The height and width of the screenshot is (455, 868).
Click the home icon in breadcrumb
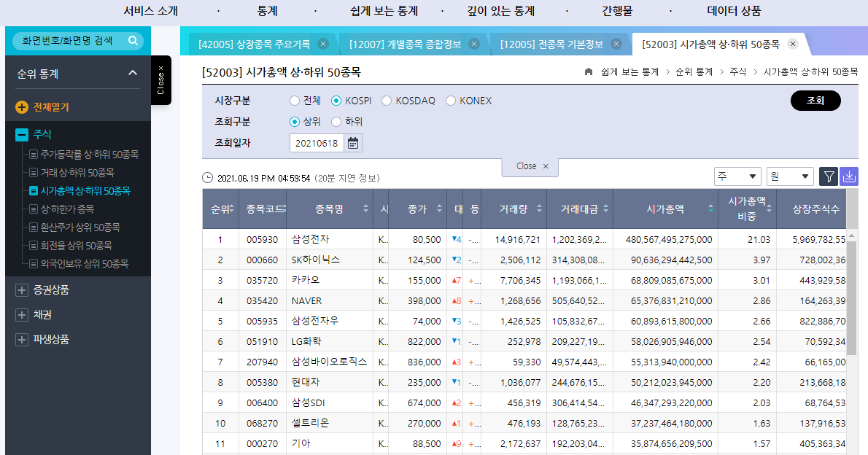click(589, 72)
